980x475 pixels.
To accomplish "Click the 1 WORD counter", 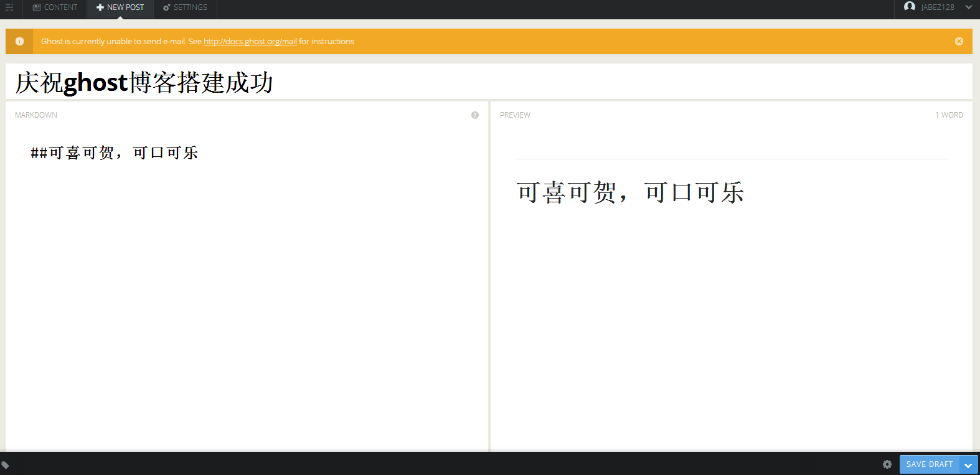I will [x=949, y=115].
